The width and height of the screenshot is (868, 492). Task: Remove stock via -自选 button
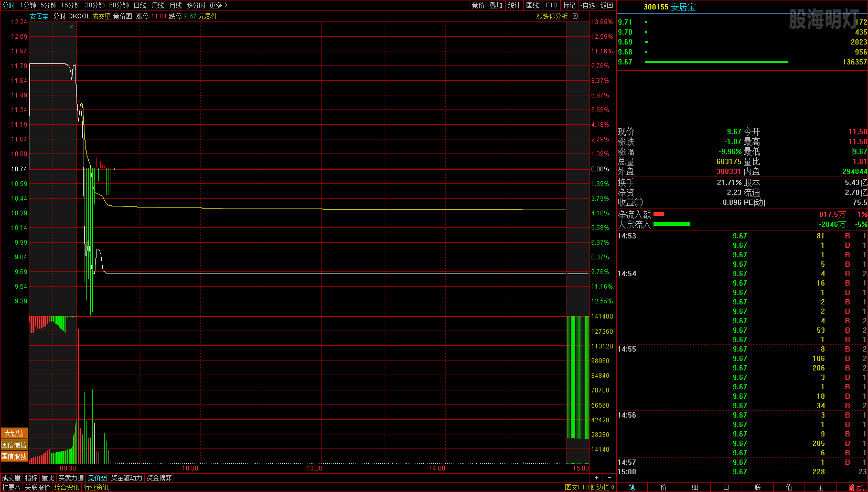pos(588,5)
